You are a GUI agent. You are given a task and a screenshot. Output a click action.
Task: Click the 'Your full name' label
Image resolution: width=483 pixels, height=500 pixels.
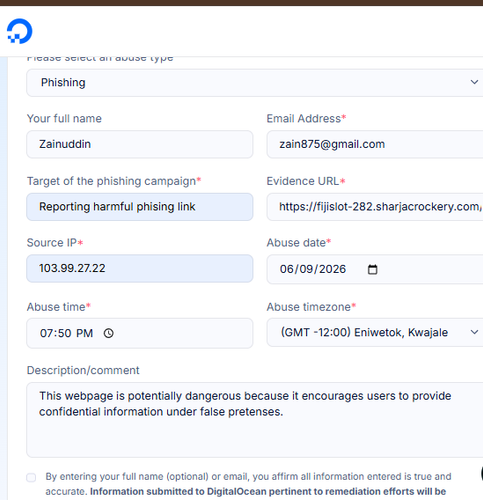64,118
